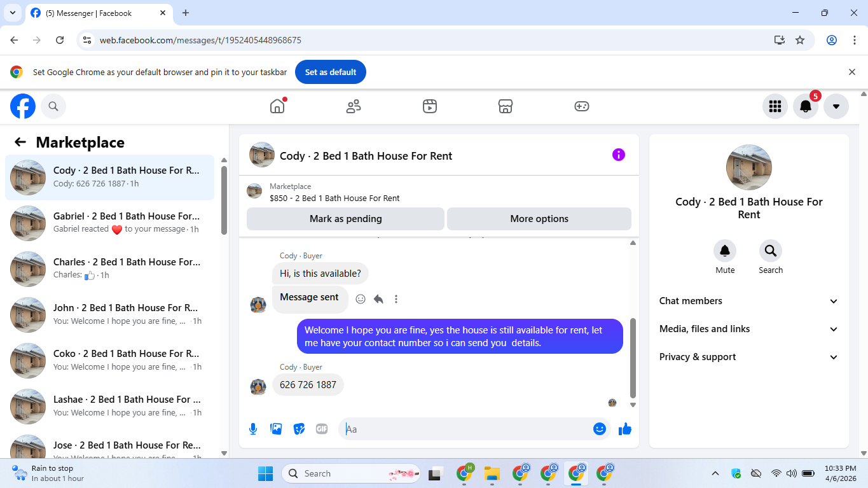This screenshot has height=488, width=868.
Task: Open the taskbar clock and date
Action: (x=841, y=473)
